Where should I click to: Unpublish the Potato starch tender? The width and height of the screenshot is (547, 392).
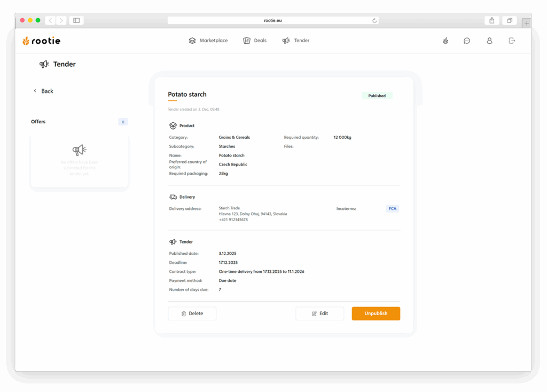376,313
